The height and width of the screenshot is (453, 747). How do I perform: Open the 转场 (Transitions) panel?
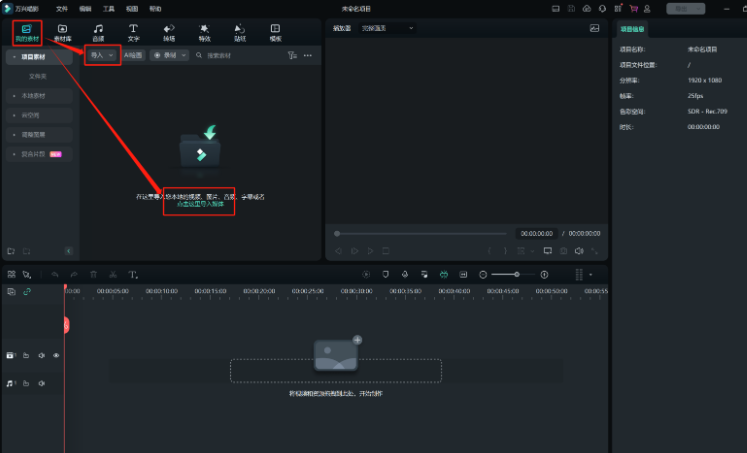point(169,32)
